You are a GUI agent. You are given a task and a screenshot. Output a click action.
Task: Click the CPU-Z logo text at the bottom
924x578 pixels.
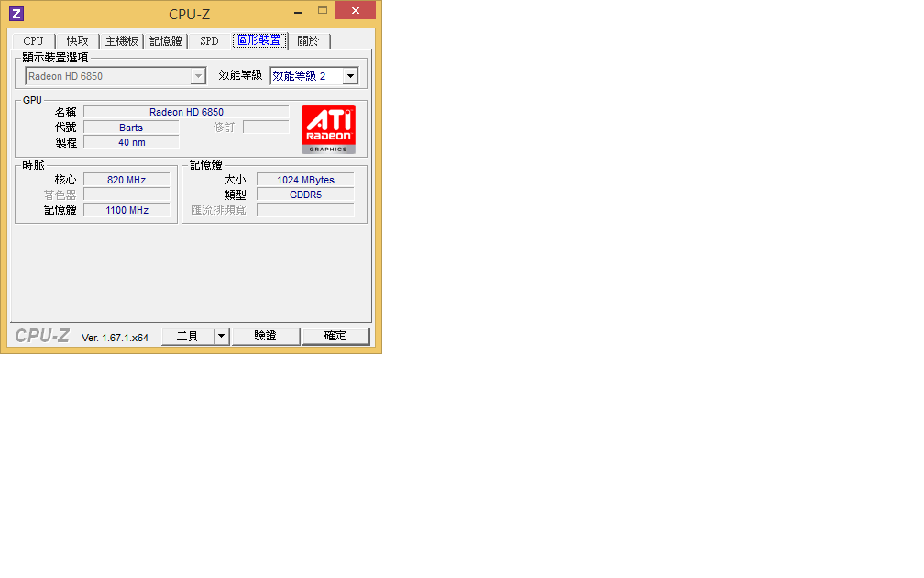click(42, 336)
